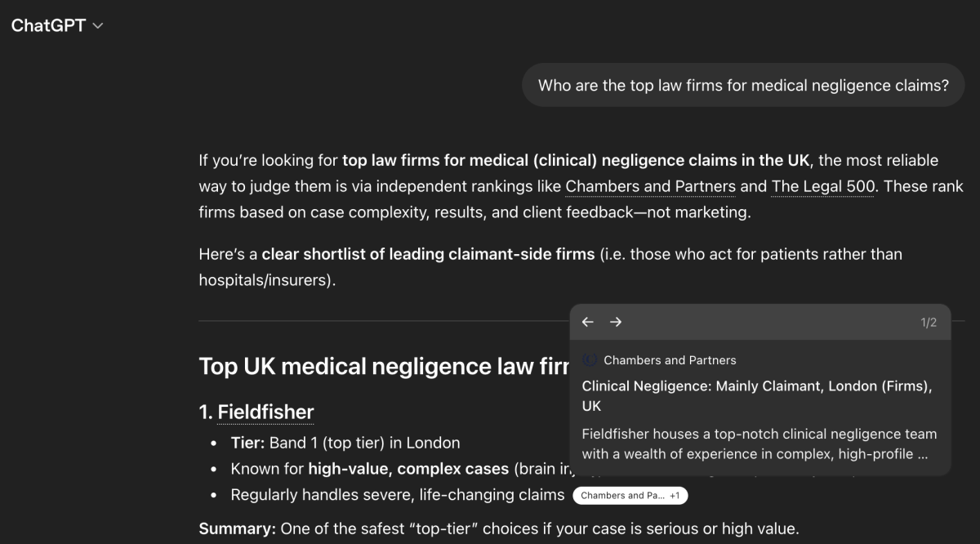The image size is (980, 544).
Task: Click the left arrow in citation popup
Action: pyautogui.click(x=587, y=322)
